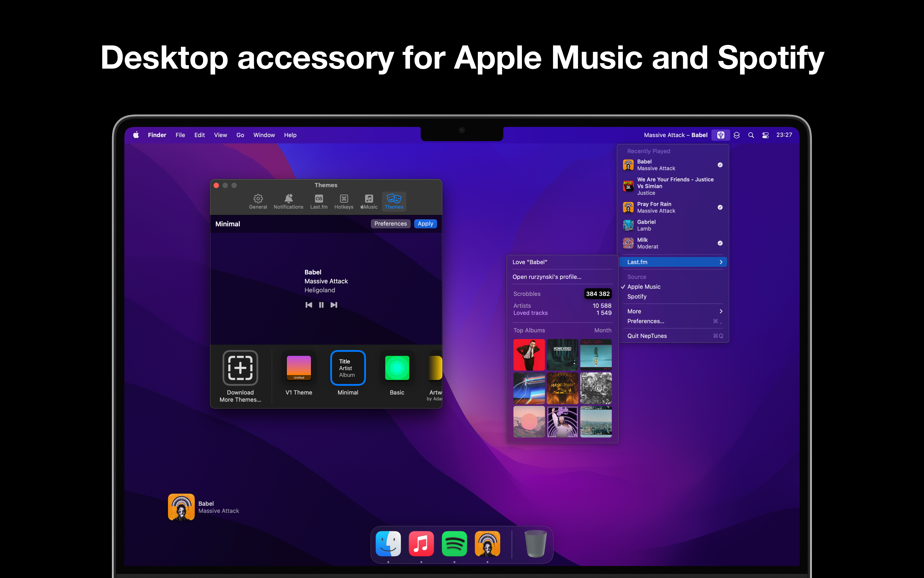Choose Quit NepTunes
Image resolution: width=924 pixels, height=578 pixels.
(x=673, y=336)
